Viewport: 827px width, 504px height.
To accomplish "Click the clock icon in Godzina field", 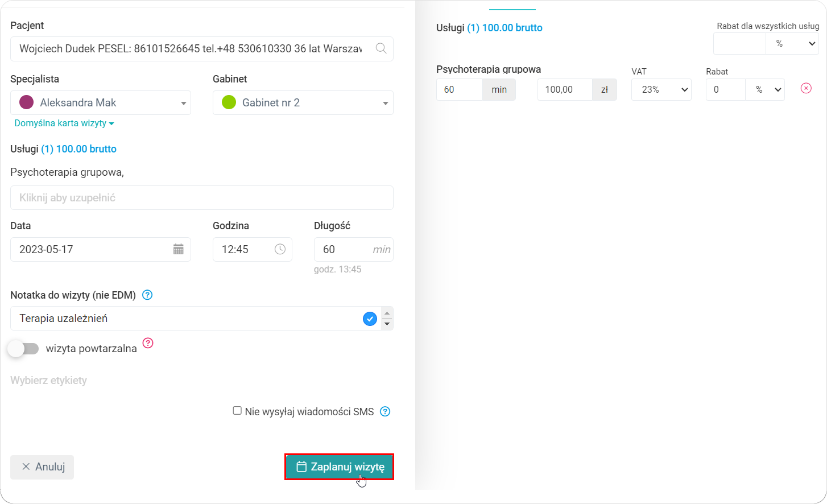I will [280, 249].
